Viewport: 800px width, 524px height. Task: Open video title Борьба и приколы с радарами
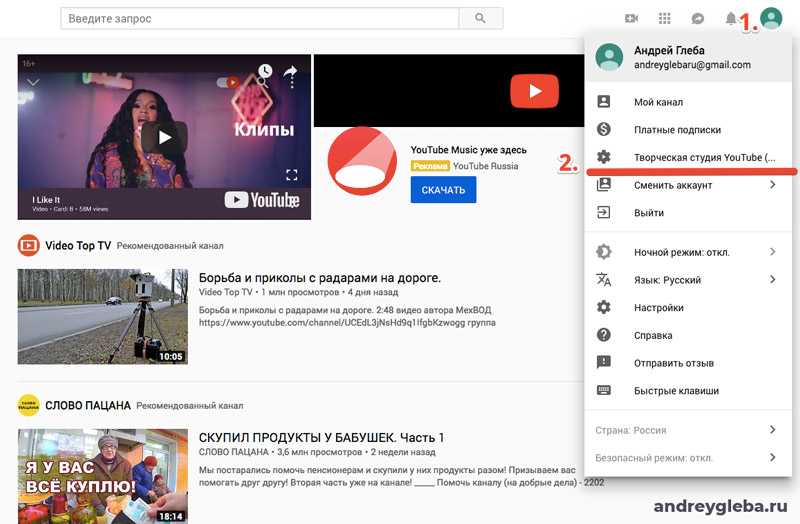tap(319, 278)
